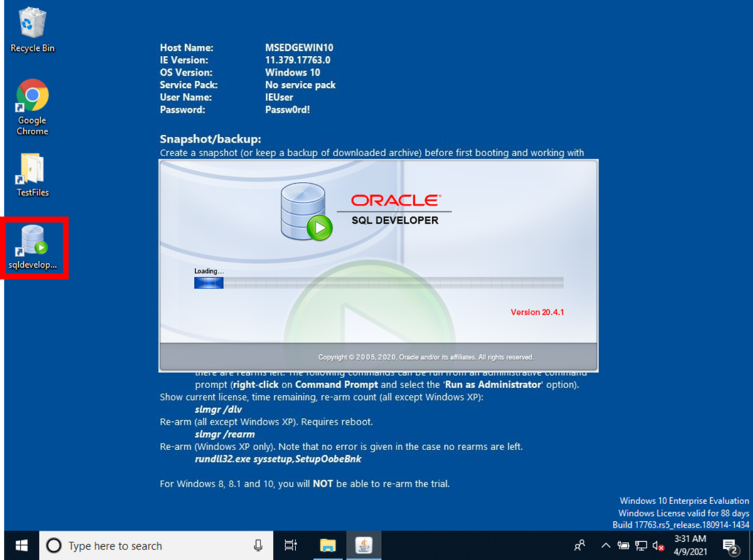Open File Explorer from the taskbar
The width and height of the screenshot is (753, 560).
[328, 546]
